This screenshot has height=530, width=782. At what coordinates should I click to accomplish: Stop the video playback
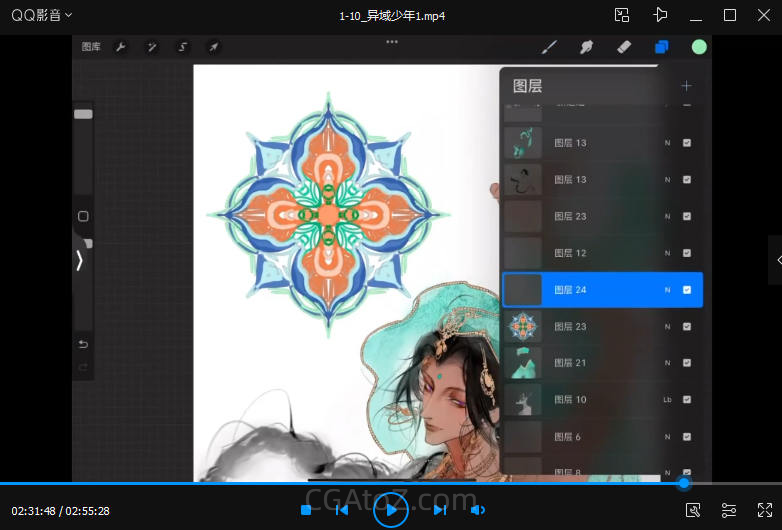306,510
